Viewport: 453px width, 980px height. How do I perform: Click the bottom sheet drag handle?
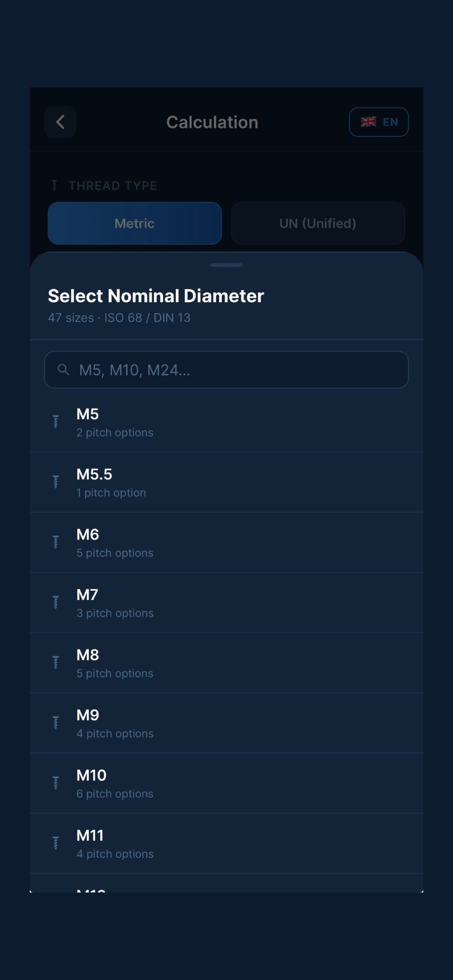(x=226, y=265)
